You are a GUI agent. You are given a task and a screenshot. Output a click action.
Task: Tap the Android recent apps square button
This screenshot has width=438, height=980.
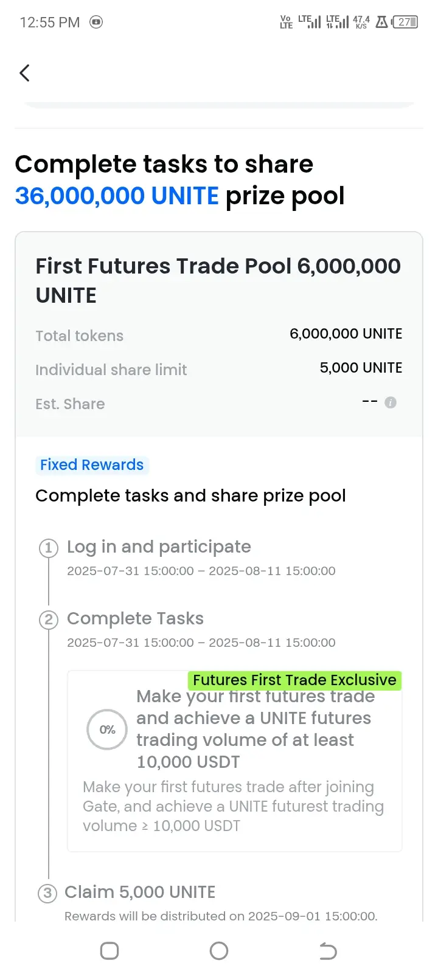click(x=109, y=951)
